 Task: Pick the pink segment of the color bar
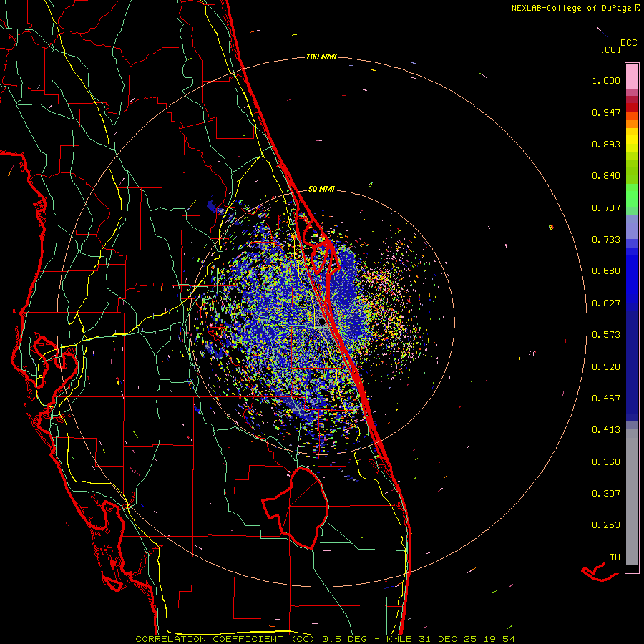coord(632,76)
